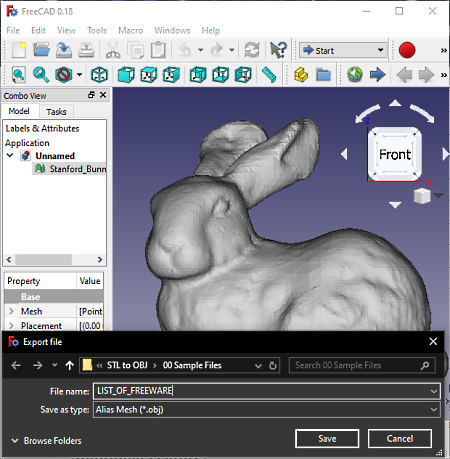Activate the What's This help cursor
Image resolution: width=450 pixels, height=459 pixels.
click(278, 50)
